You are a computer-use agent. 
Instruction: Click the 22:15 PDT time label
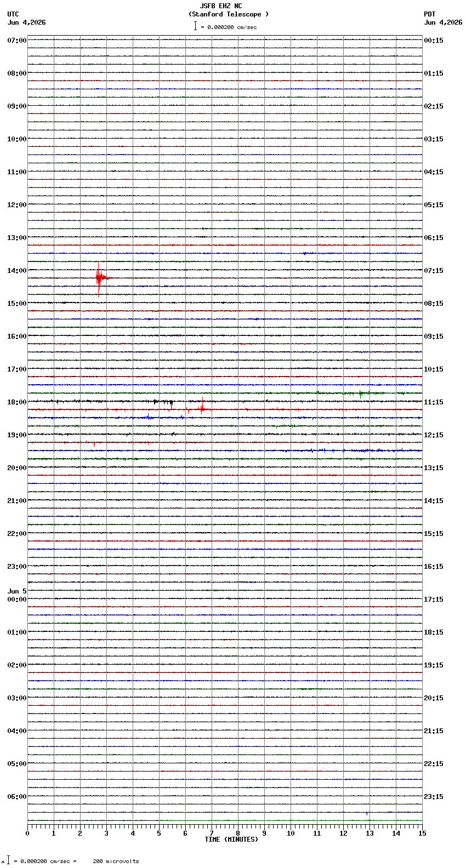click(x=434, y=764)
